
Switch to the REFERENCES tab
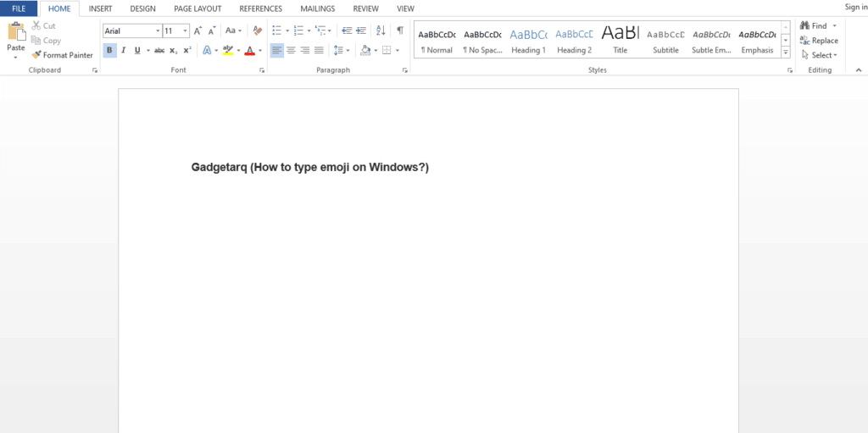(x=261, y=8)
